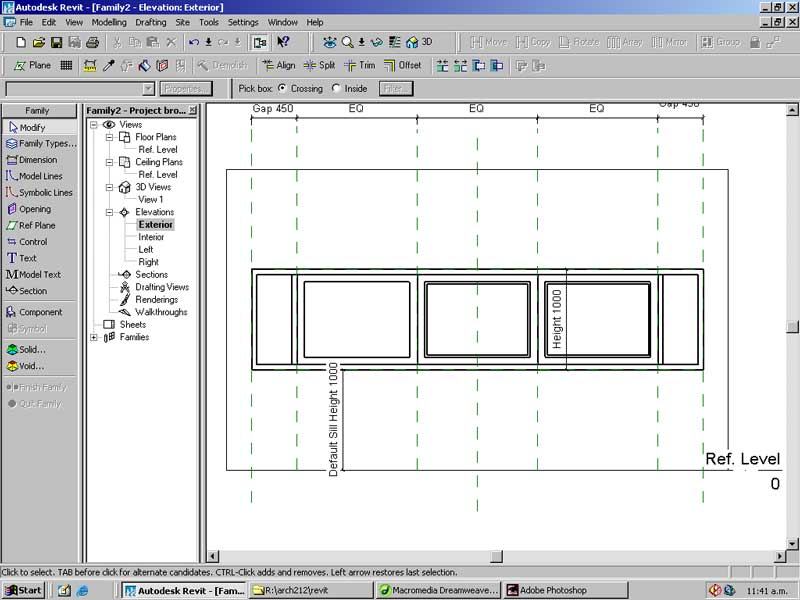This screenshot has width=800, height=600.
Task: Open the Modelling menu
Action: pyautogui.click(x=109, y=22)
